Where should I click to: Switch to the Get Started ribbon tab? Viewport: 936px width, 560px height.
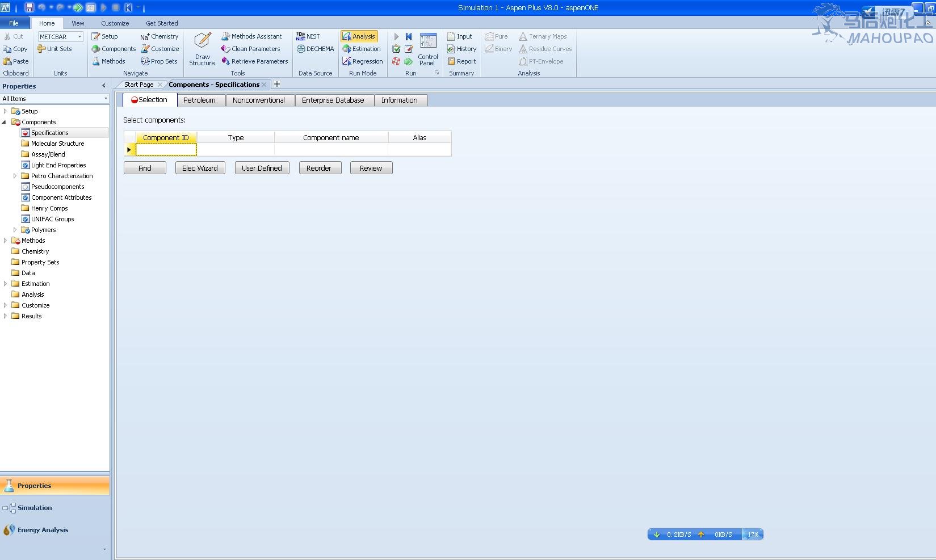[x=162, y=23]
